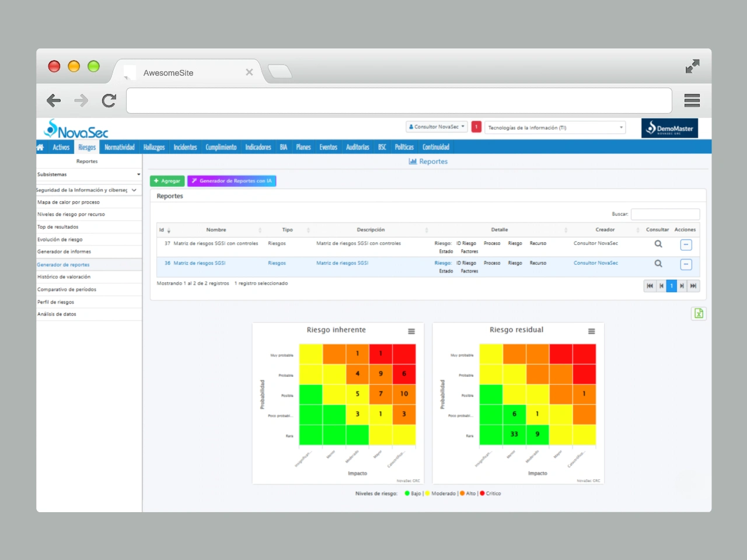Toggle the Bajo legend item
The image size is (747, 560).
click(413, 494)
